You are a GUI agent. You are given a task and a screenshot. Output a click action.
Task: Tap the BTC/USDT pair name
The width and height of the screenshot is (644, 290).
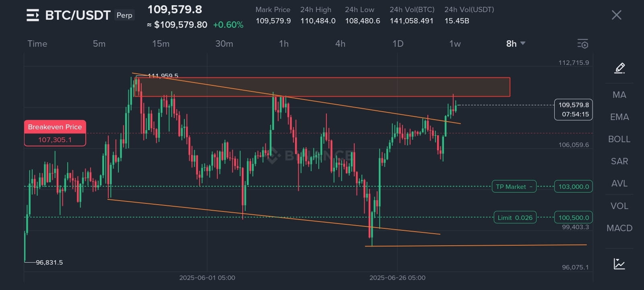pyautogui.click(x=78, y=15)
